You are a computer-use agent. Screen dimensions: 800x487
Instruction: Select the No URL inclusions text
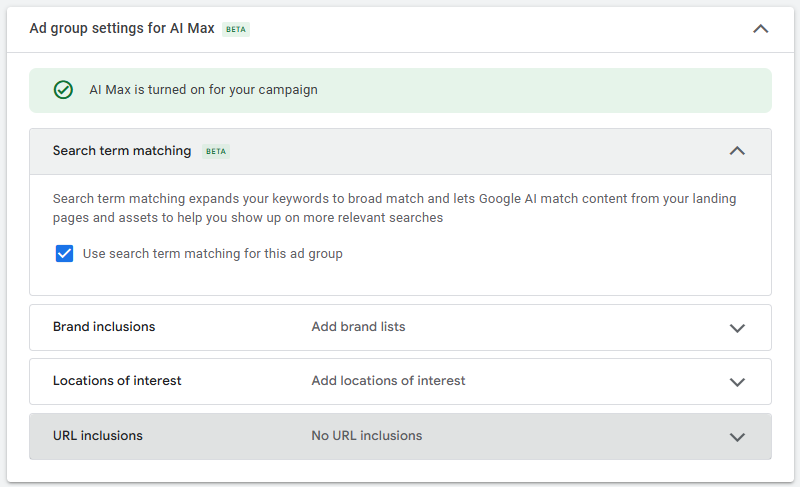367,436
